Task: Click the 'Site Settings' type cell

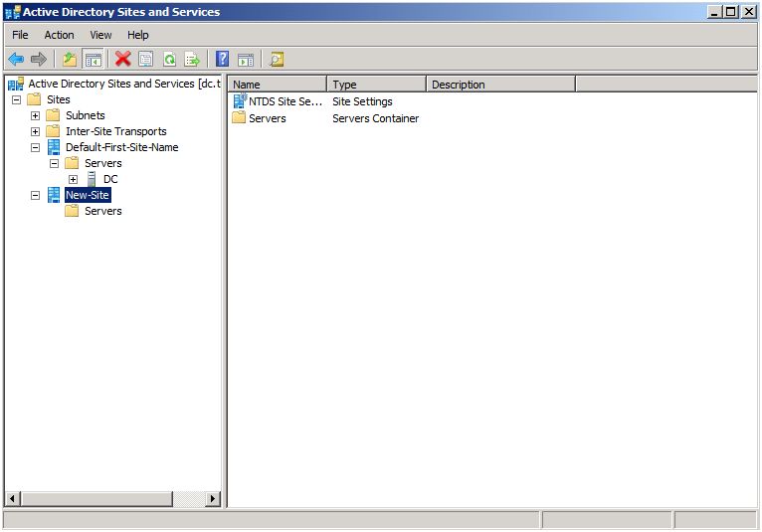Action: 362,101
